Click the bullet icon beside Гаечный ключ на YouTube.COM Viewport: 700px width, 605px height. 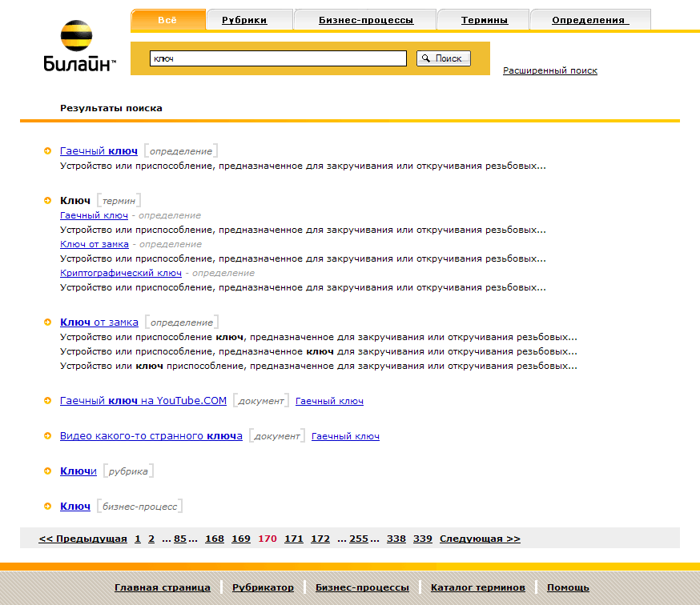tap(47, 401)
